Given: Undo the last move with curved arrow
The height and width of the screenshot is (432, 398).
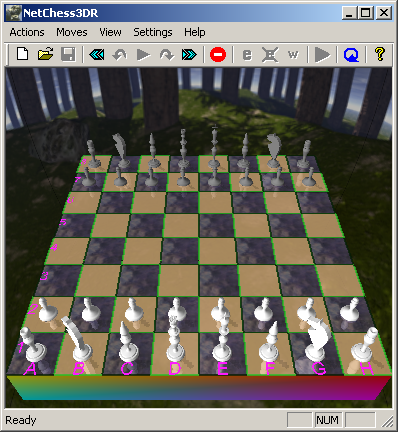Looking at the screenshot, I should click(x=120, y=54).
